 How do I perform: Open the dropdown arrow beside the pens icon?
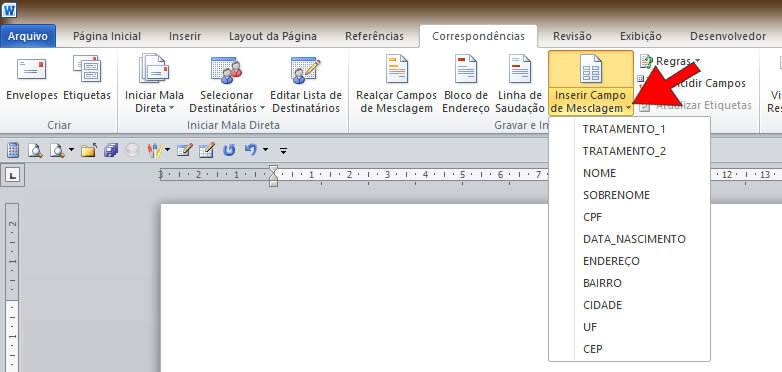(167, 150)
